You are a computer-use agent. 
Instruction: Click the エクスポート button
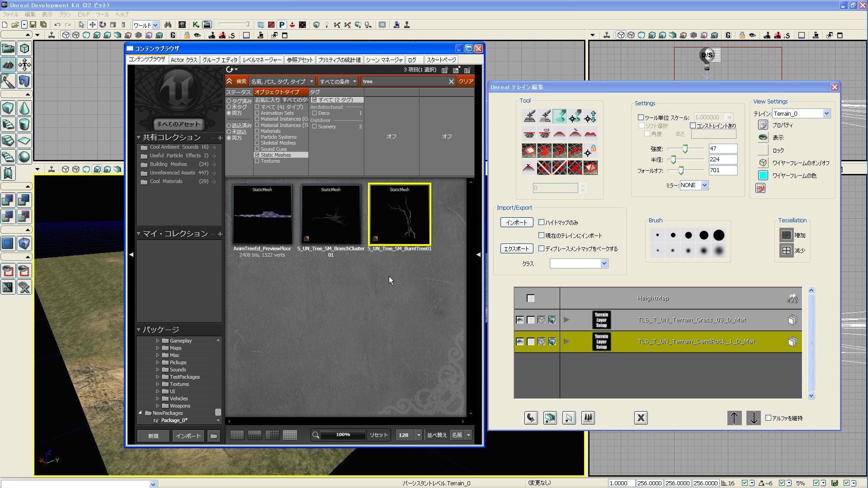[516, 249]
